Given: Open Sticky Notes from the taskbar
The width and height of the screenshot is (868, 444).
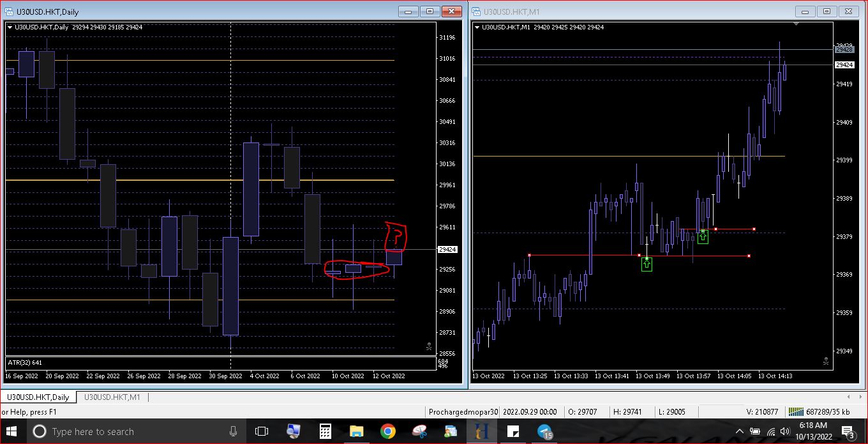Looking at the screenshot, I should 513,431.
